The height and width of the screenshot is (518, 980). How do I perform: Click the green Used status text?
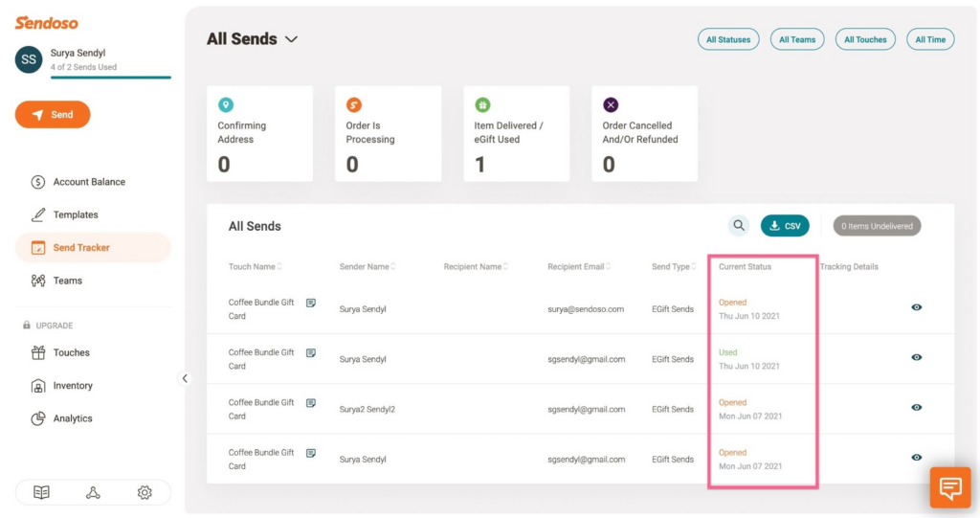tap(728, 352)
